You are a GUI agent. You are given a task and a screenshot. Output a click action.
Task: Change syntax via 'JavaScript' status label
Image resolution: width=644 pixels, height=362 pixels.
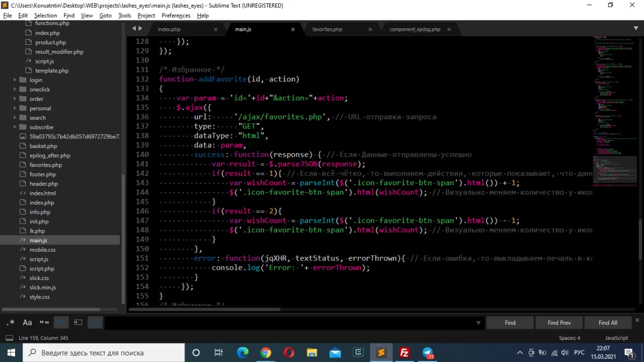[616, 338]
